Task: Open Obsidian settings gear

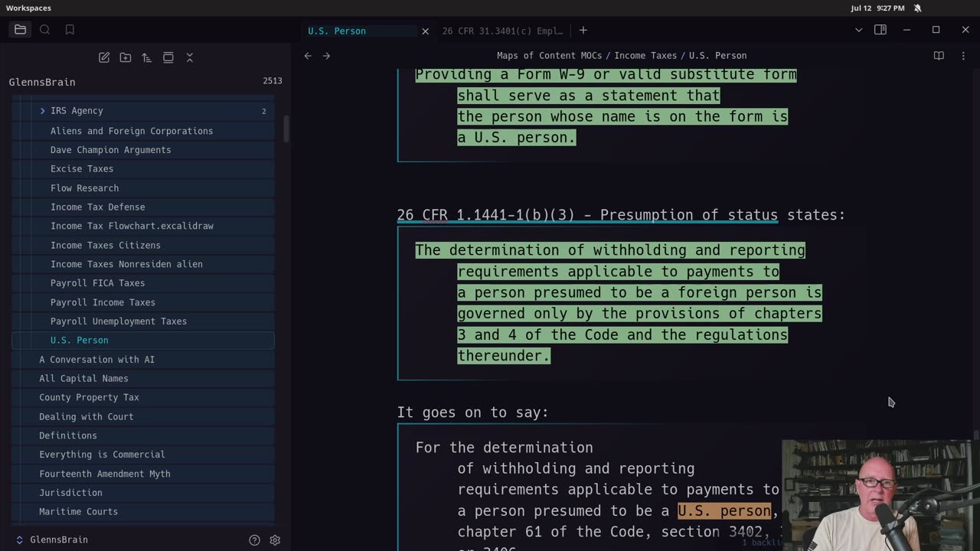Action: pyautogui.click(x=275, y=540)
